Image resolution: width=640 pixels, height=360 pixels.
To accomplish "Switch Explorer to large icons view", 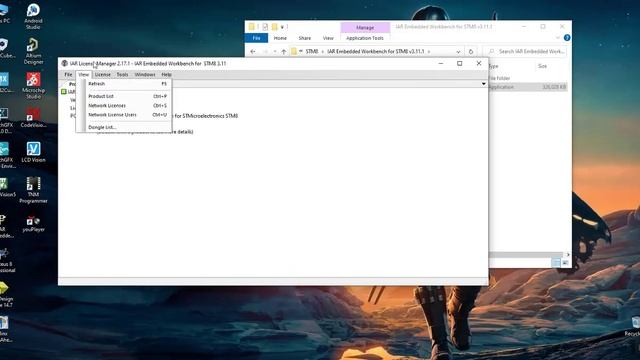I will pos(565,263).
